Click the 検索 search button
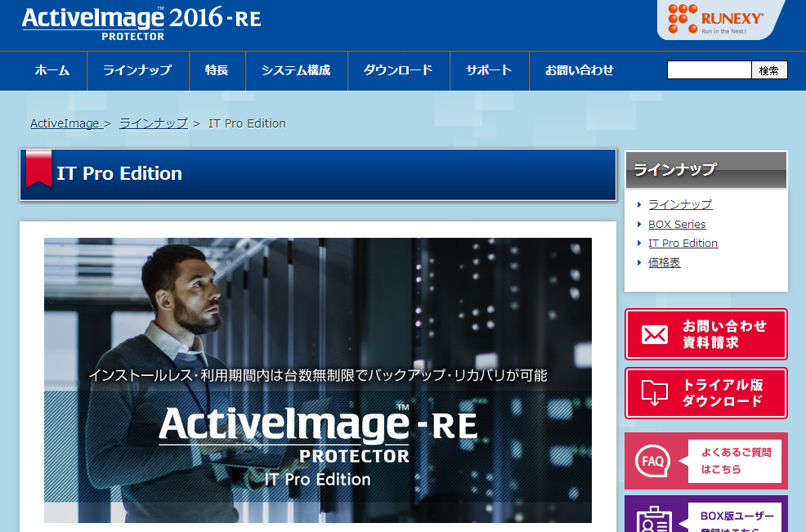806x532 pixels. (769, 70)
